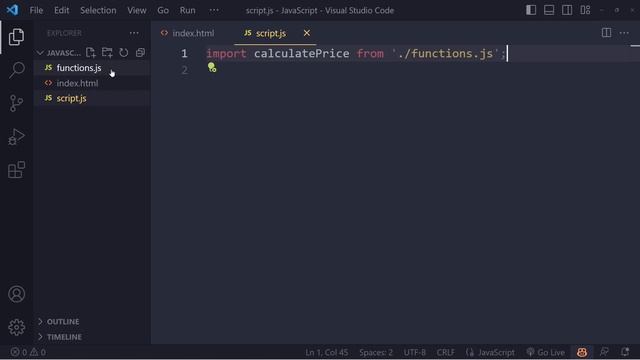
Task: Collapse the JAVASCRIPT folder section
Action: [x=59, y=53]
